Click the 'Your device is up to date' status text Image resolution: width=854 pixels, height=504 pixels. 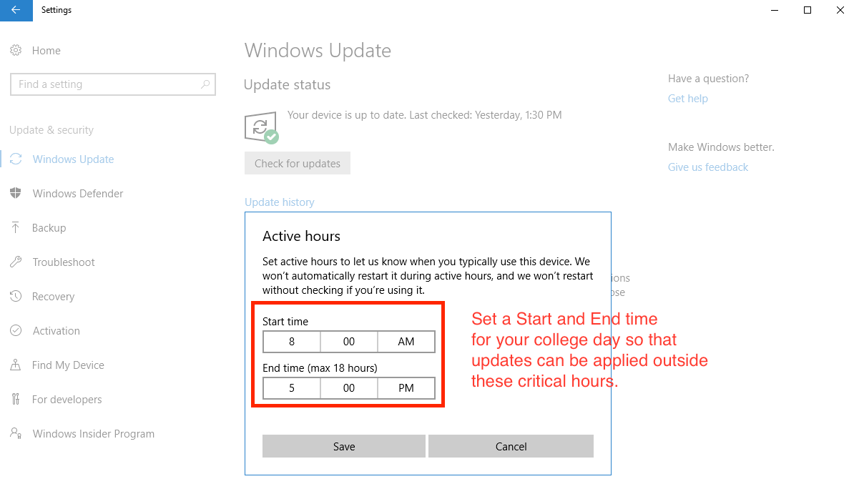point(424,115)
